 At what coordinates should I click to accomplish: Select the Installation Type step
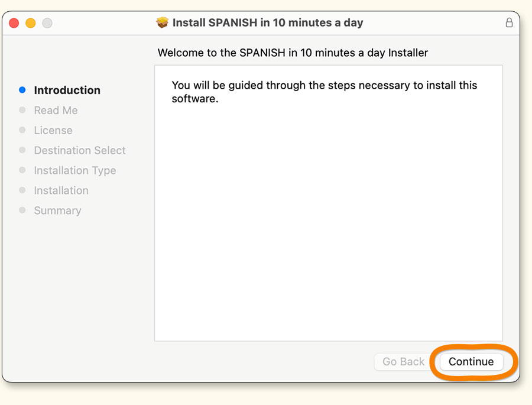pos(75,171)
